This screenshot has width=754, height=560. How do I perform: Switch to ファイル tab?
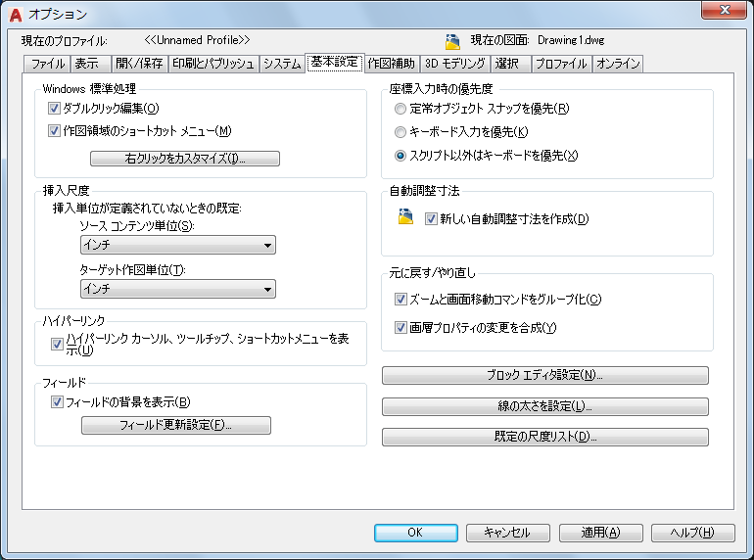(x=47, y=64)
